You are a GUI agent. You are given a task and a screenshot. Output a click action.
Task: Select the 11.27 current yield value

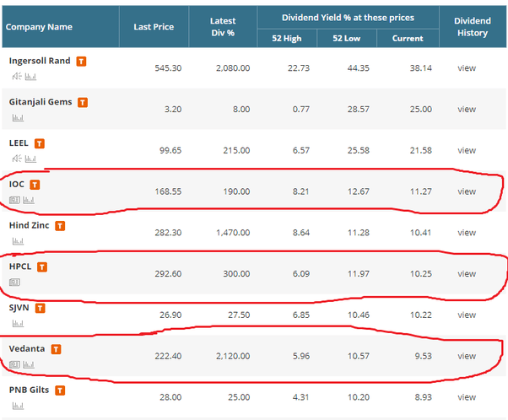click(x=421, y=191)
